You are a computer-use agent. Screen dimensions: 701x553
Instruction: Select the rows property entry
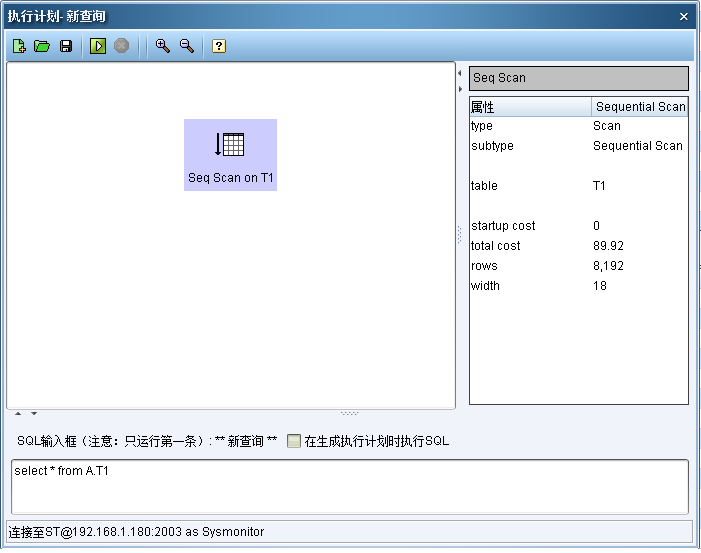coord(578,266)
